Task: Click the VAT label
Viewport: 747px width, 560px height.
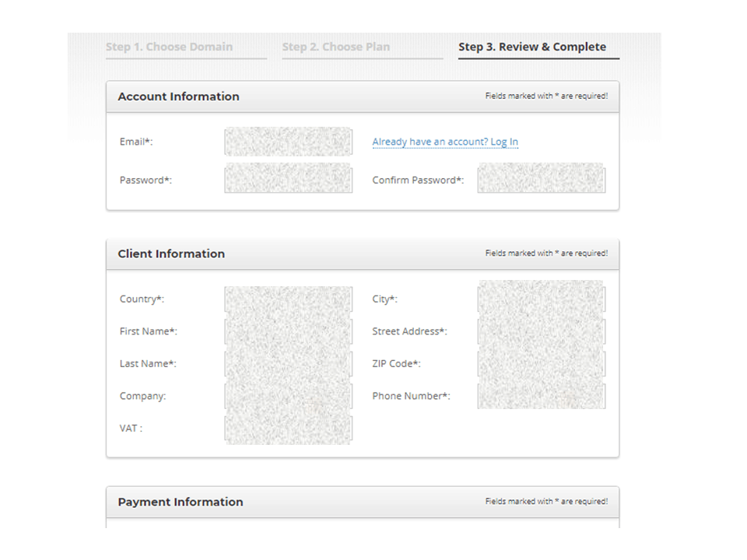Action: [x=131, y=429]
